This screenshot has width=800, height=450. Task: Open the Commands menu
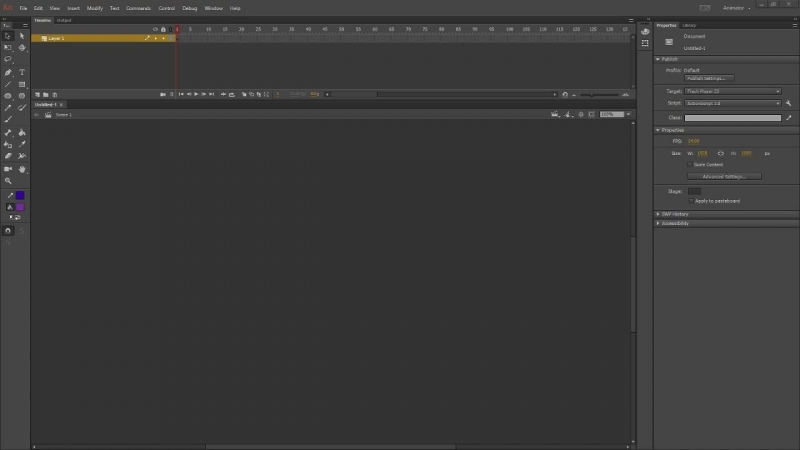point(138,8)
